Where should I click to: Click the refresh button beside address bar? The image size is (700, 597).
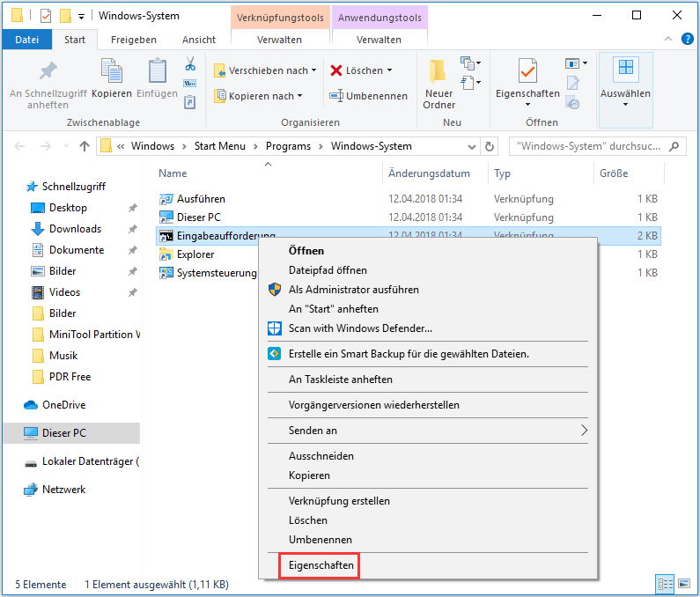(490, 146)
